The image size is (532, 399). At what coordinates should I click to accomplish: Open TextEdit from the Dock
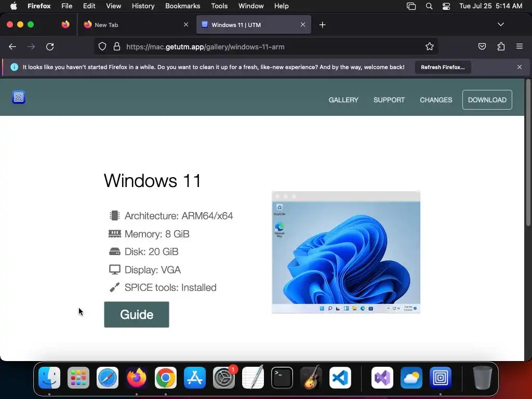253,377
